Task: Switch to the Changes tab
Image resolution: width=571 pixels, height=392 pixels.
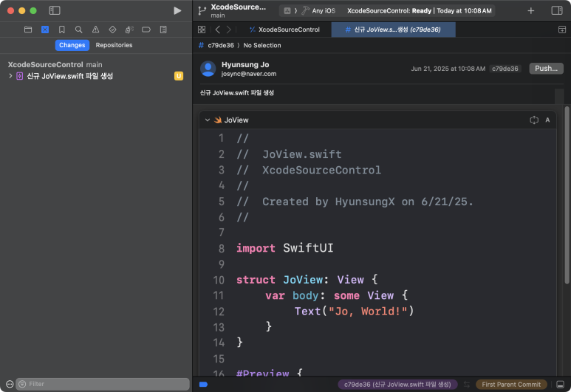Action: point(72,45)
